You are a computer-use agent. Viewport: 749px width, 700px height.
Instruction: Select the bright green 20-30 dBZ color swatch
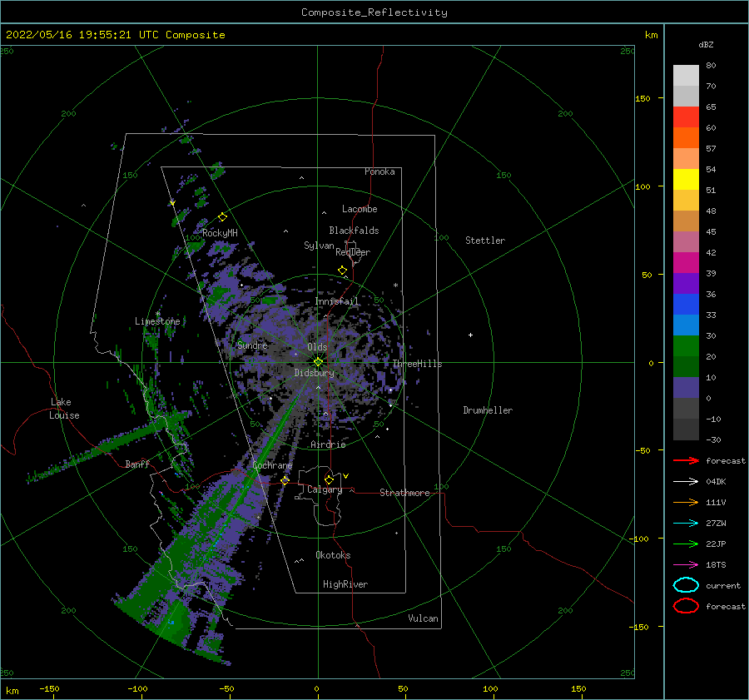[686, 346]
